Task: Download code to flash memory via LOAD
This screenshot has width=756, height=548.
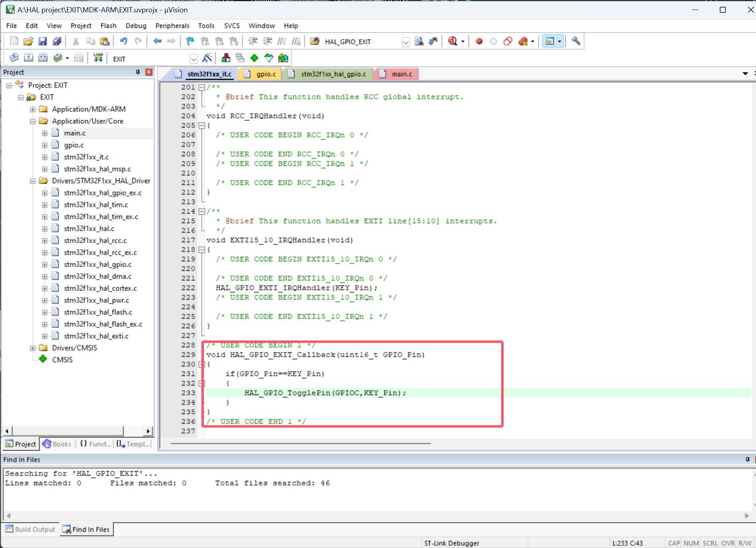Action: click(x=98, y=58)
